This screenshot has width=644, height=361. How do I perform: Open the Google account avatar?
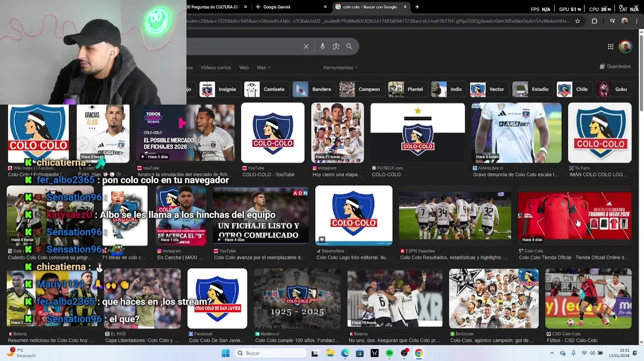(625, 47)
